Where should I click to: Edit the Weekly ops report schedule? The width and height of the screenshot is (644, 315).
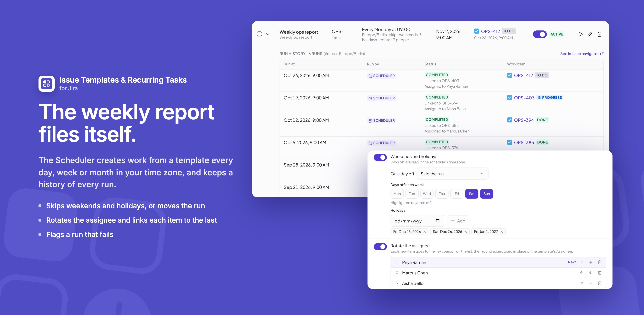(590, 34)
